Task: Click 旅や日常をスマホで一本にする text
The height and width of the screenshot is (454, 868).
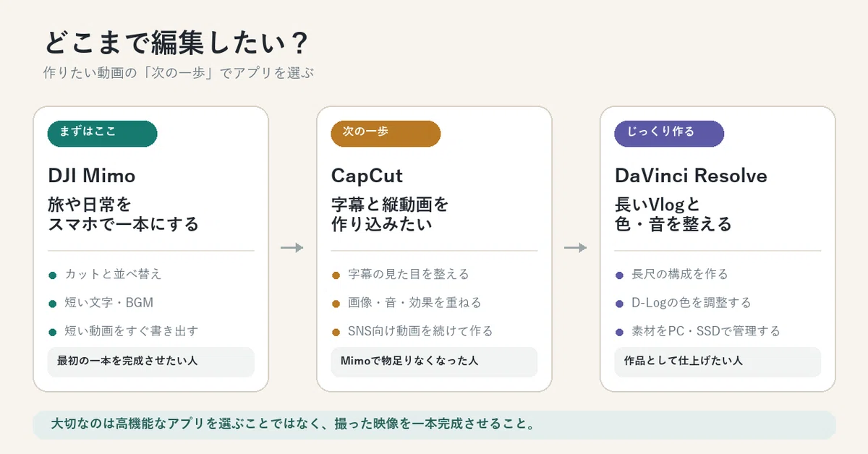Action: coord(123,215)
